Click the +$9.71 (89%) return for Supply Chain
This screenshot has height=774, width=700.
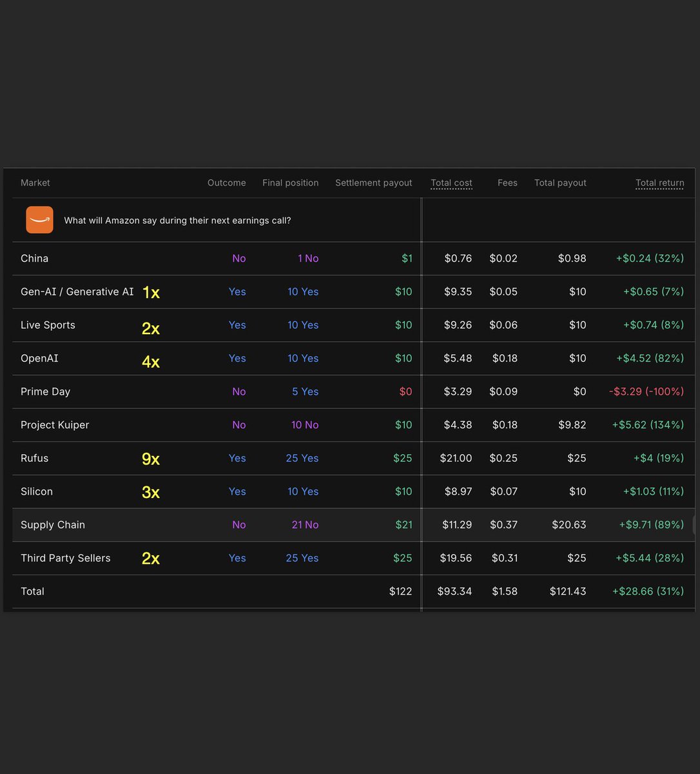click(652, 525)
